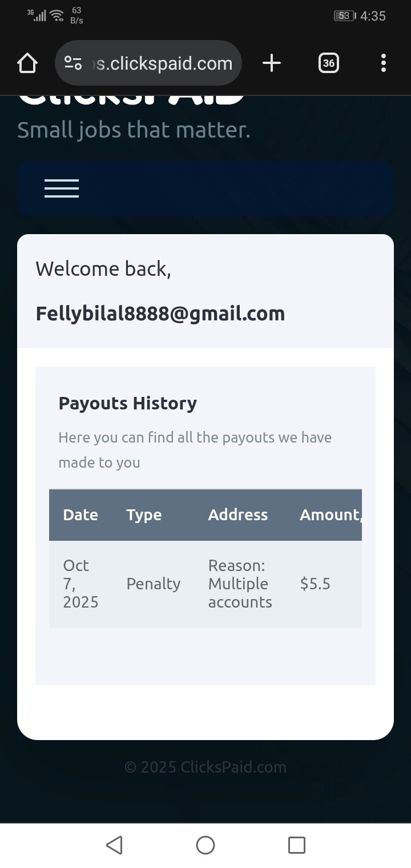Tap the Type column header
Image resolution: width=411 pixels, height=868 pixels.
pos(144,515)
